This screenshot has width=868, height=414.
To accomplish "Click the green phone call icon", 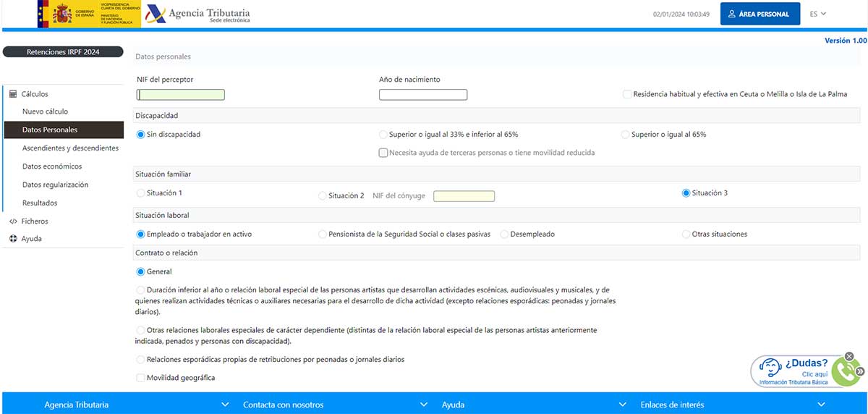I will (x=846, y=371).
